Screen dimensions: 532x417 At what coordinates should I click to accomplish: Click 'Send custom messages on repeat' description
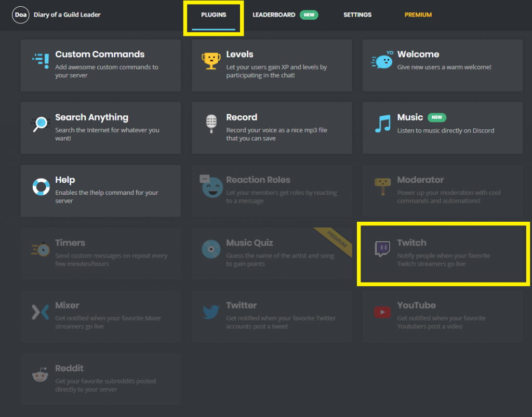point(111,260)
